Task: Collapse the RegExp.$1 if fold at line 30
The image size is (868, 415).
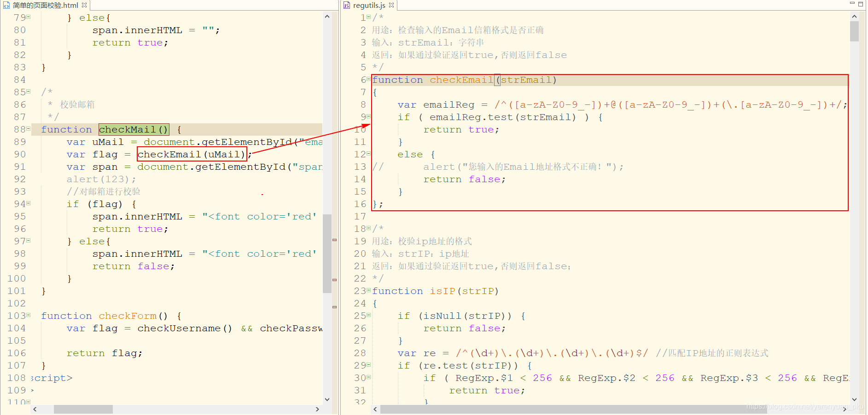Action: 368,377
